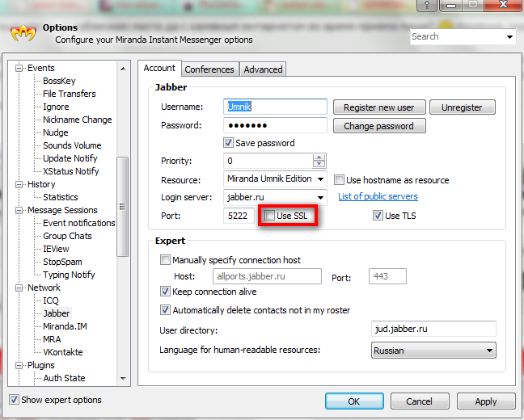Select Event notifications tree item
The width and height of the screenshot is (524, 420).
pos(79,223)
